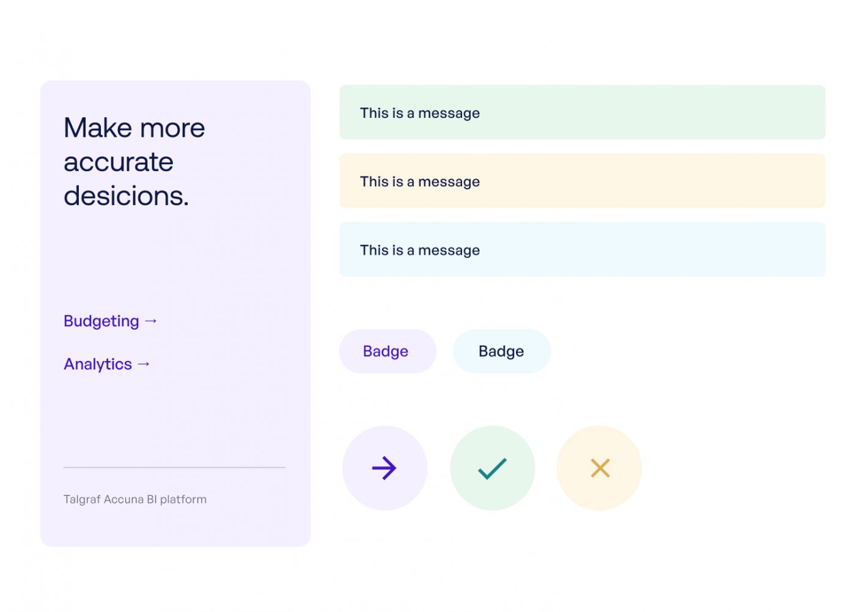868x612 pixels.
Task: Click the arrow next to Analytics
Action: point(144,364)
